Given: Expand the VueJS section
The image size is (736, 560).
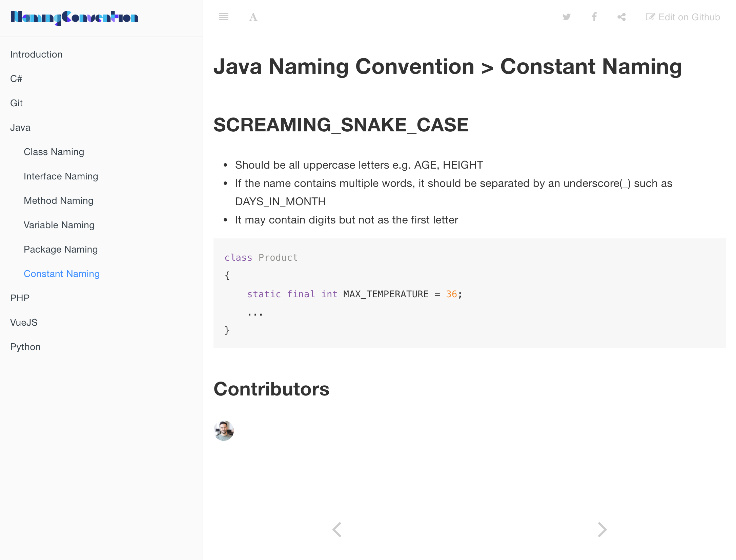Looking at the screenshot, I should [x=24, y=322].
